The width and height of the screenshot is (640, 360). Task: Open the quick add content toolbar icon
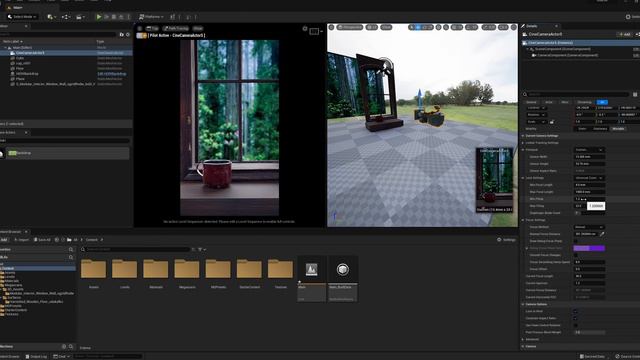click(x=51, y=17)
